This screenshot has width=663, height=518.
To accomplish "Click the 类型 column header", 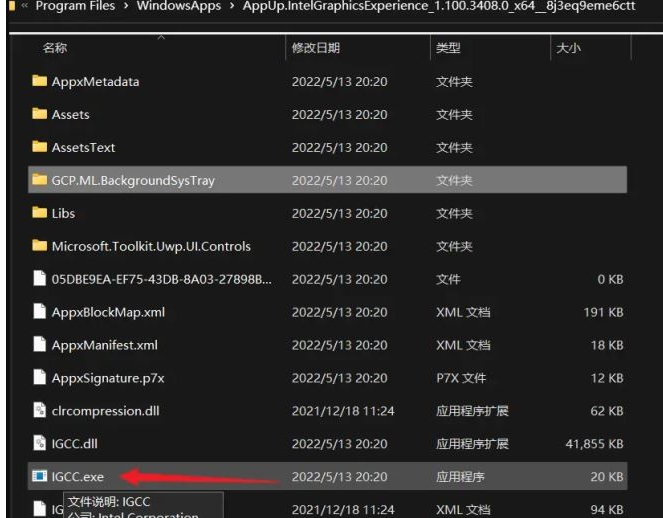I will (447, 48).
